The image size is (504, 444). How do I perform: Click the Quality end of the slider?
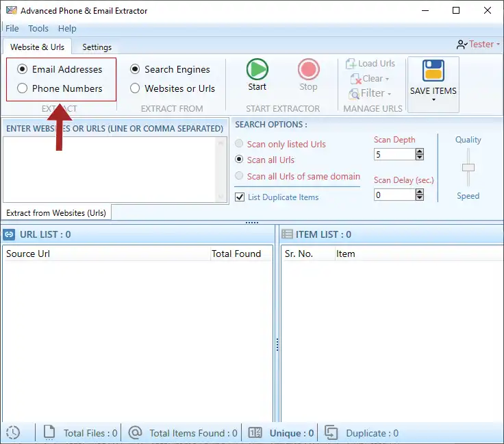[x=468, y=140]
